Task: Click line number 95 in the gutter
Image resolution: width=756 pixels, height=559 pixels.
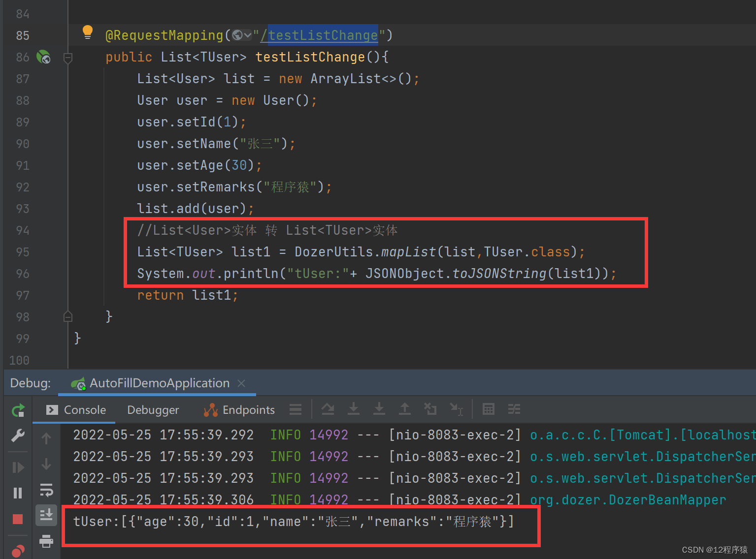Action: [23, 252]
